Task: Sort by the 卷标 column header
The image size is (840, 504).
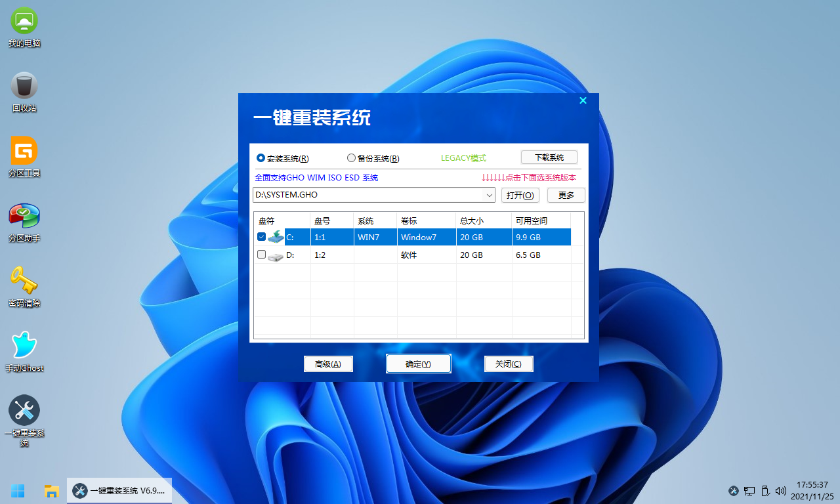Action: coord(427,220)
